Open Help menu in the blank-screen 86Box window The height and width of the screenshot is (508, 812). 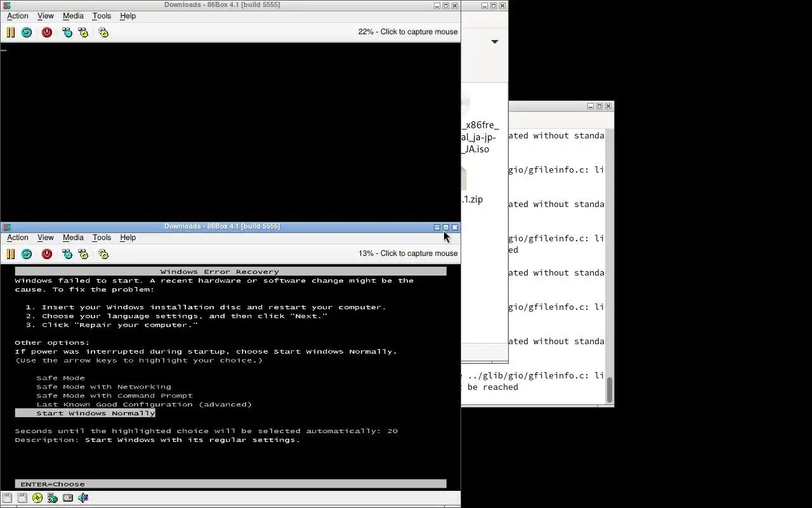point(128,16)
